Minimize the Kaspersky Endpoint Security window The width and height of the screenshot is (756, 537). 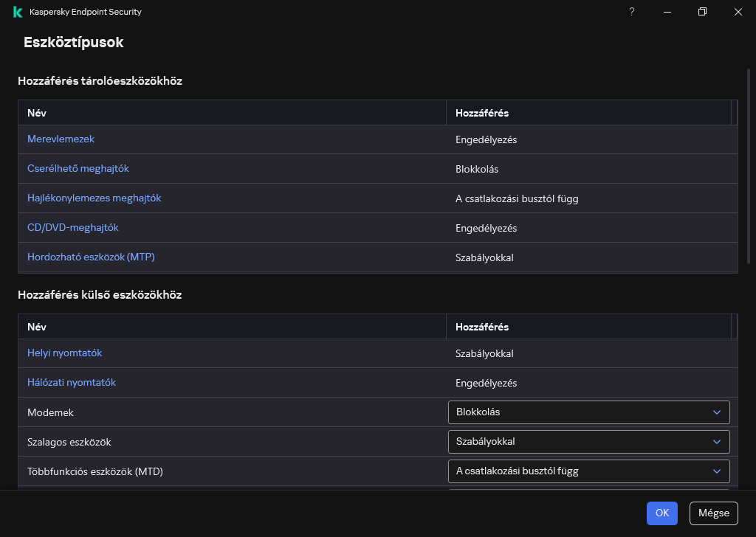(667, 12)
